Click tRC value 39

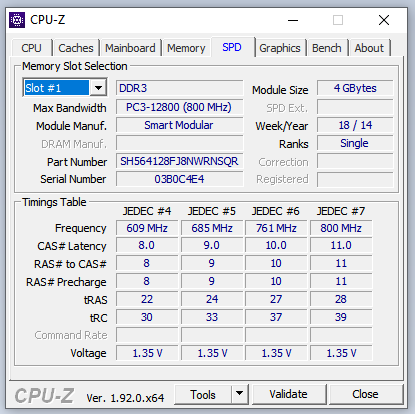coord(341,317)
